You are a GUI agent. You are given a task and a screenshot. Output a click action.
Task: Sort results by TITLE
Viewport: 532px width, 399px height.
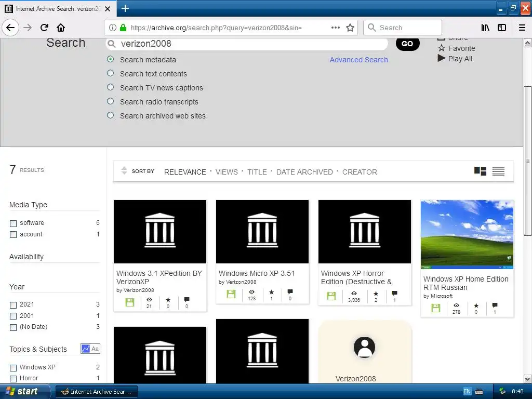[x=257, y=172]
